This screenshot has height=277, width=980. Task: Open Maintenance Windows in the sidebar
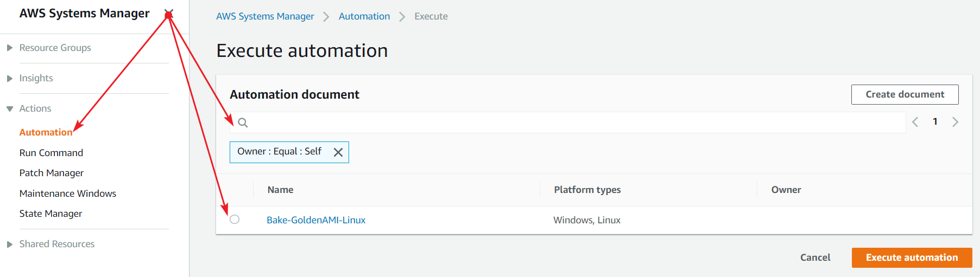pyautogui.click(x=68, y=194)
